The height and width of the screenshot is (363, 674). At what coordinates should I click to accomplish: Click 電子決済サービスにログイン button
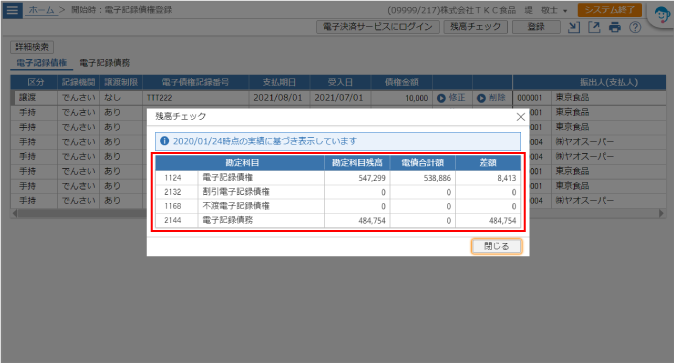click(378, 27)
